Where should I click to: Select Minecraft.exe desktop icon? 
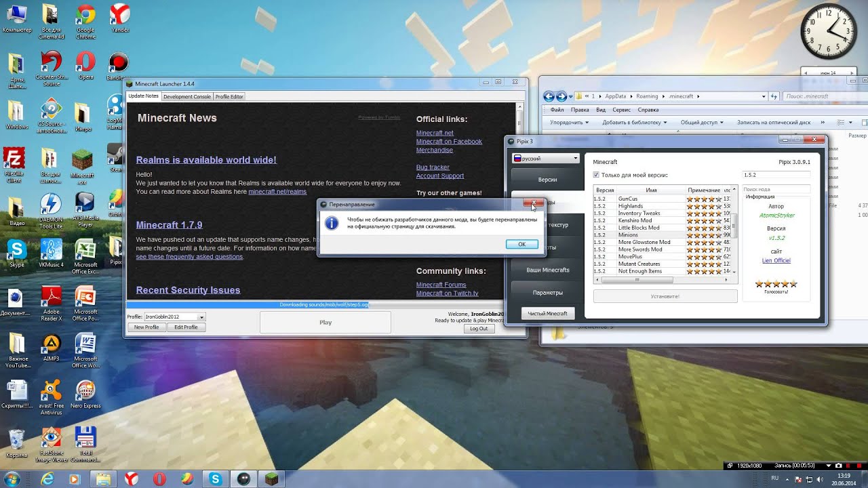click(x=82, y=167)
